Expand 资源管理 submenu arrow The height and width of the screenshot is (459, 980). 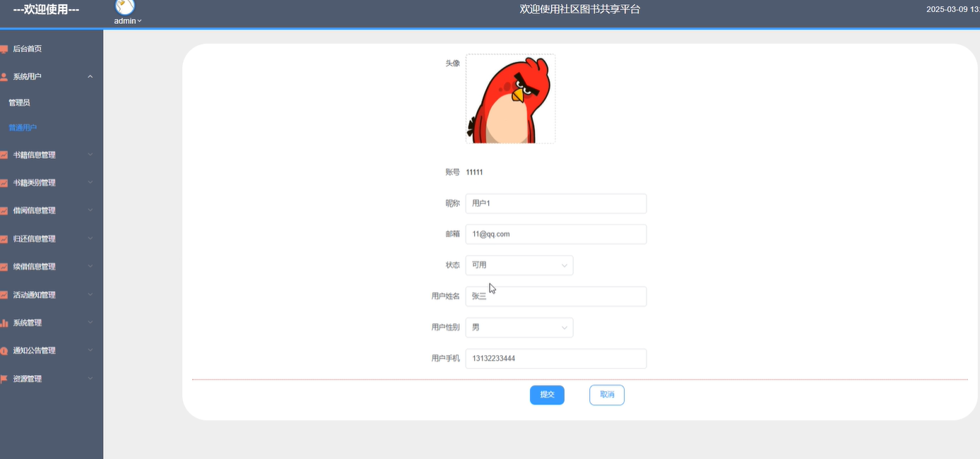[90, 379]
